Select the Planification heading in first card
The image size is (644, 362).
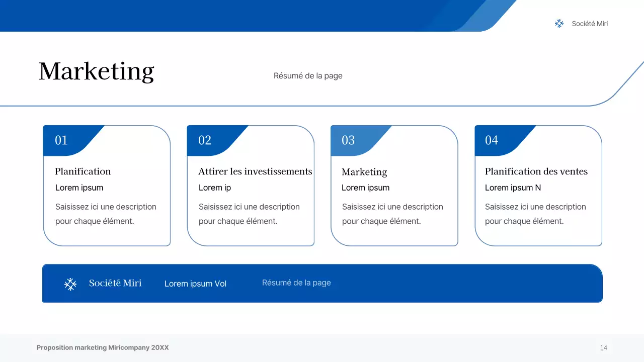tap(83, 171)
